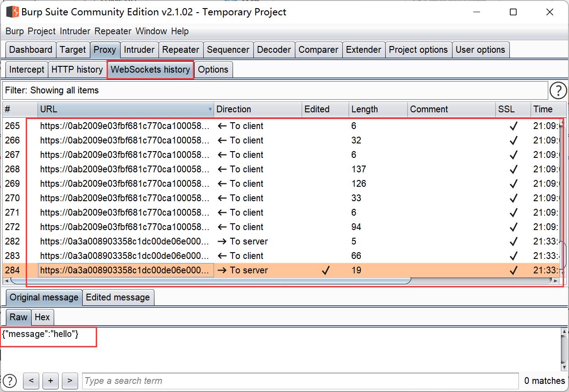Click the search term input field
This screenshot has height=392, width=569.
pos(300,381)
